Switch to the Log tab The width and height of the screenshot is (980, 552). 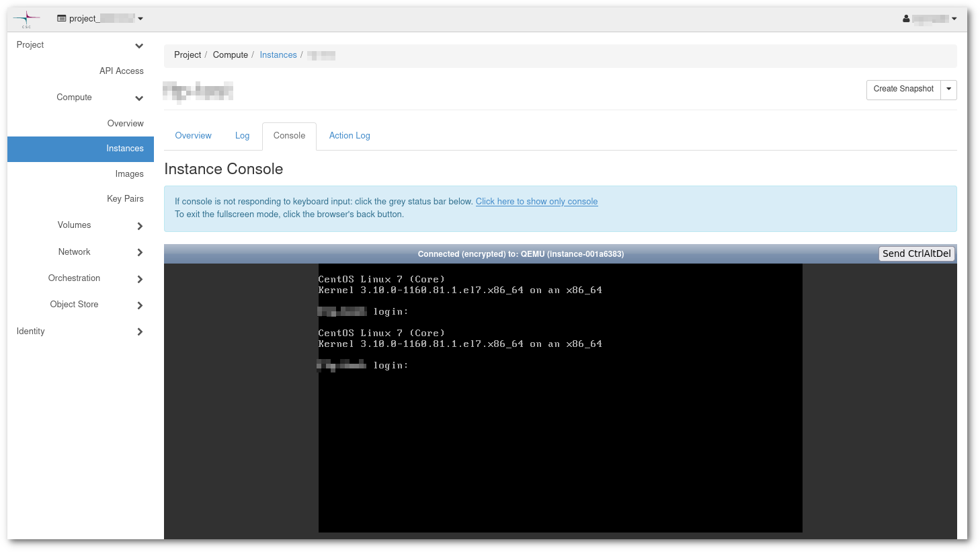pos(242,136)
